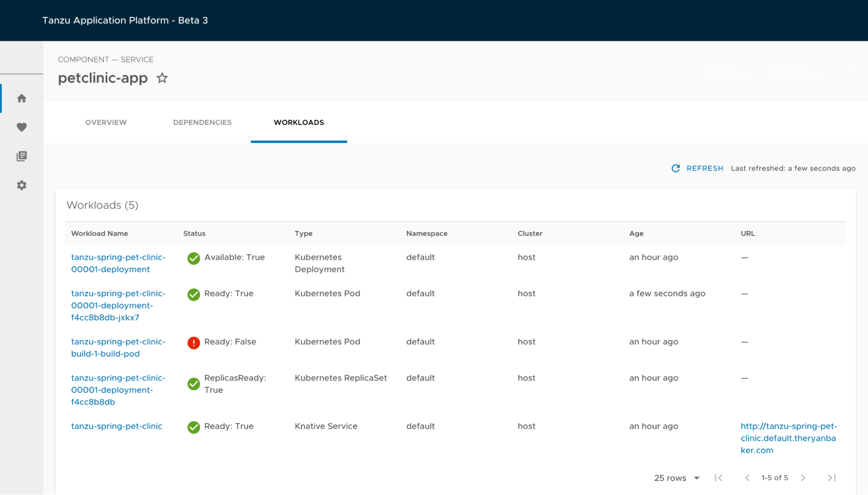Open the theryanbaker.com URL link

click(x=789, y=439)
